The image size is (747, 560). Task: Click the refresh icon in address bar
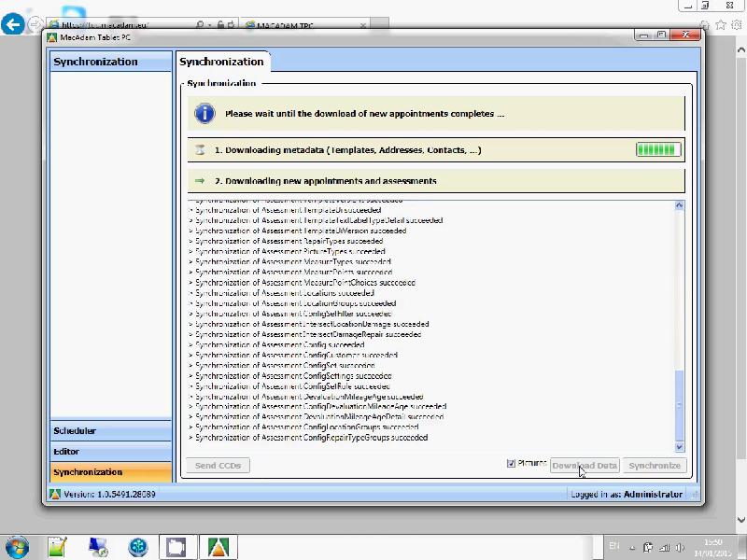tap(232, 22)
